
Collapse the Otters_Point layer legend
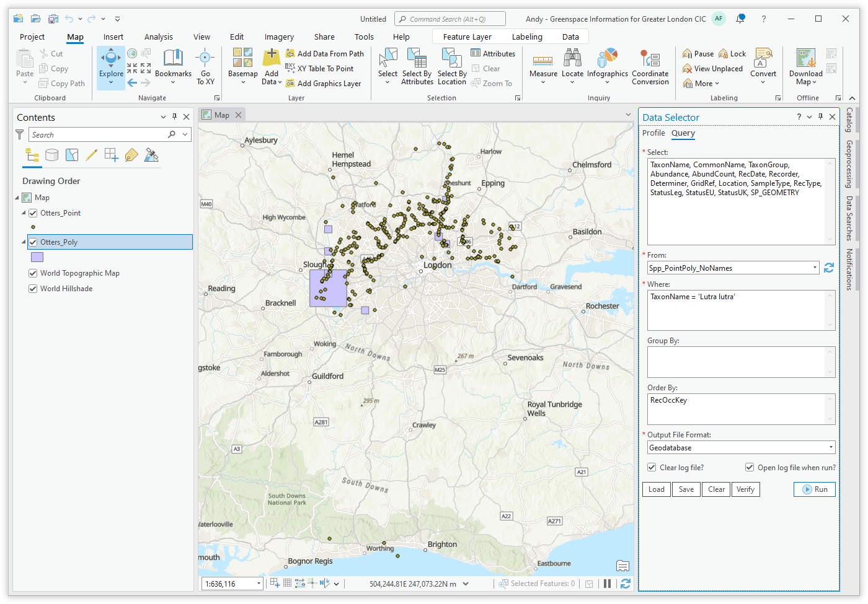click(24, 213)
